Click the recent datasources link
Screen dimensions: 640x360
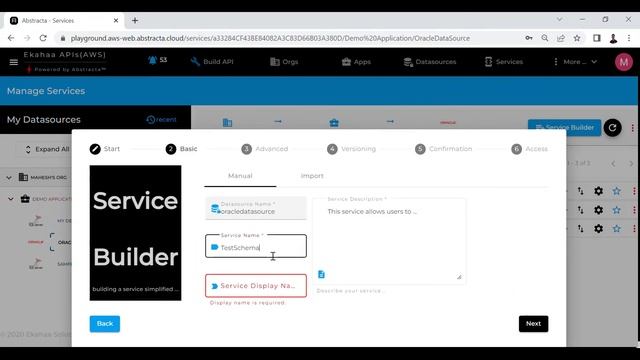point(161,120)
